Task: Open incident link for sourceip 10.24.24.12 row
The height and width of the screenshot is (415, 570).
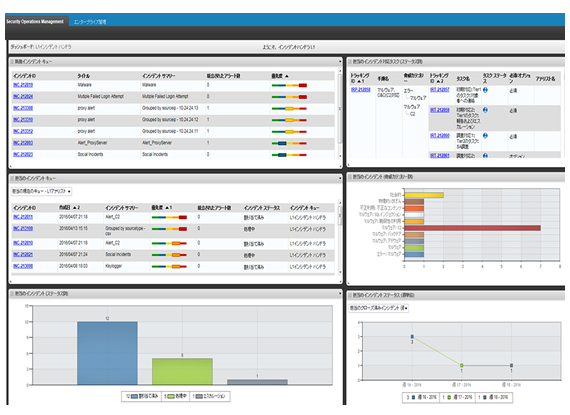Action: (x=23, y=120)
